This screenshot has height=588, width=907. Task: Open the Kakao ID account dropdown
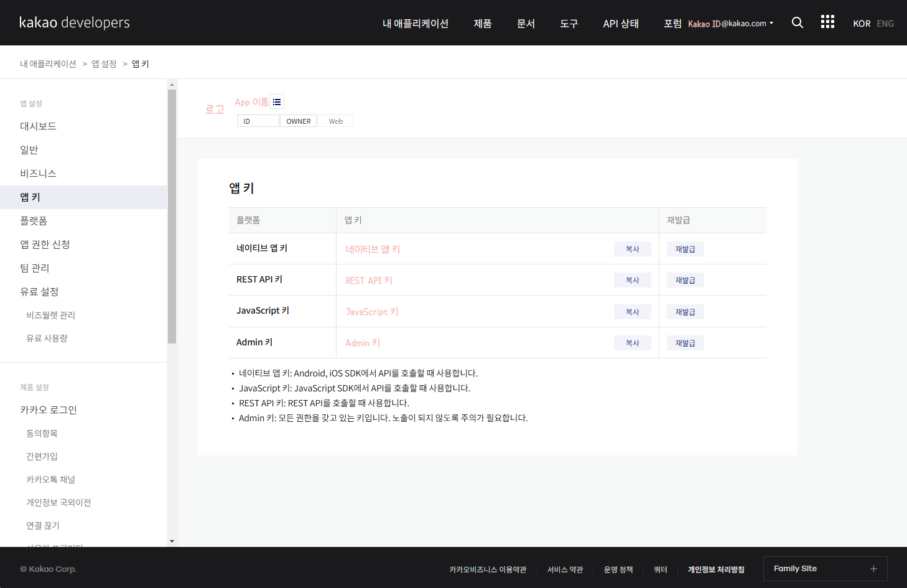tap(731, 24)
